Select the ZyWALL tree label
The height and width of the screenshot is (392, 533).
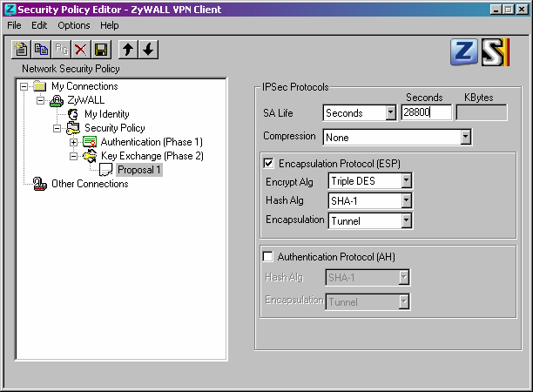pyautogui.click(x=85, y=100)
